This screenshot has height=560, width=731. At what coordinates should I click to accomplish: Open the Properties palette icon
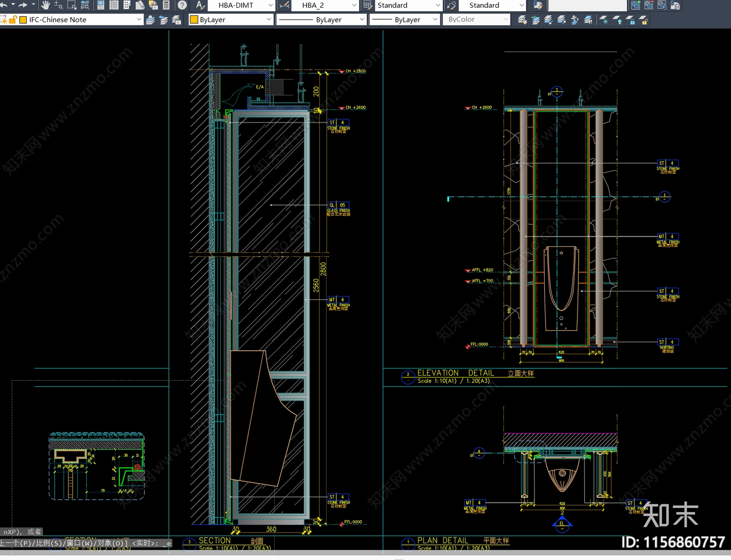[101, 5]
